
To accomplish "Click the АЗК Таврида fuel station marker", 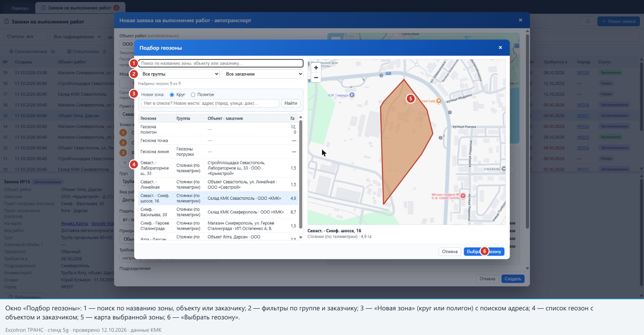I will coord(352,95).
